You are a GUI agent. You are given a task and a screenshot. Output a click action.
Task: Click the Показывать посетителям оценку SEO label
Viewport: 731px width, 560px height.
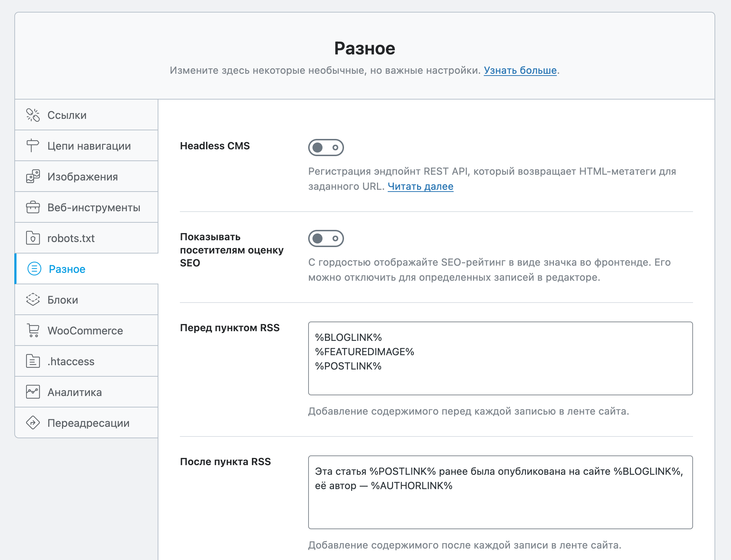coord(232,250)
